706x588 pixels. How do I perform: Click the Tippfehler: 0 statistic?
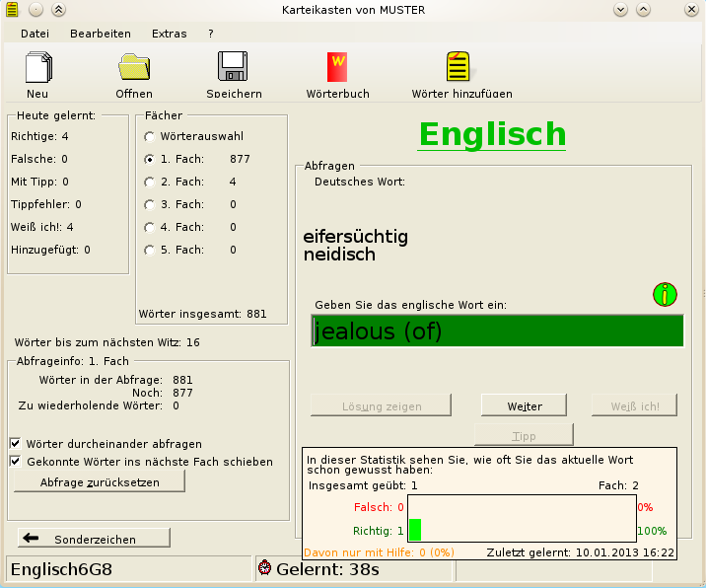pos(46,204)
